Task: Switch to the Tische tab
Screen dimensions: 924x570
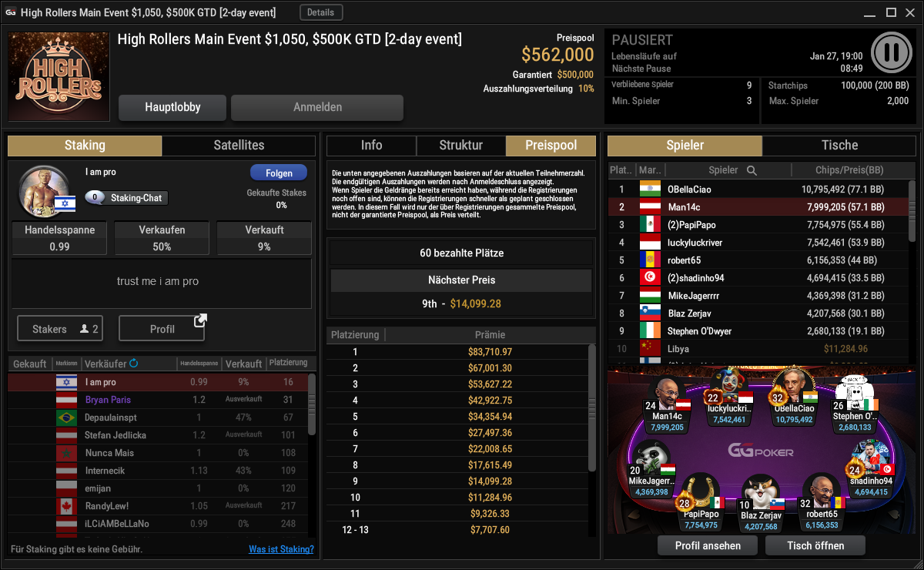Action: pos(840,146)
